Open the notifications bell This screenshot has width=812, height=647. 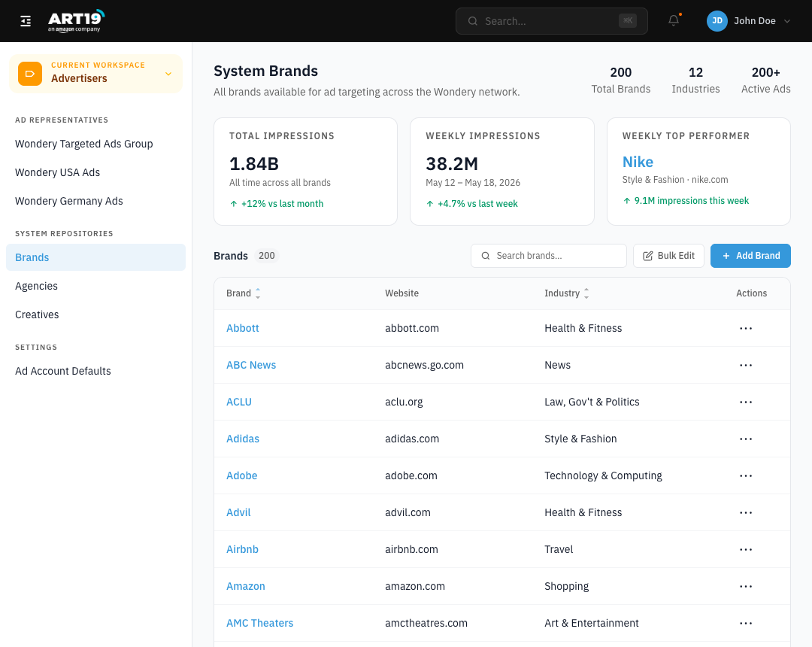point(674,20)
